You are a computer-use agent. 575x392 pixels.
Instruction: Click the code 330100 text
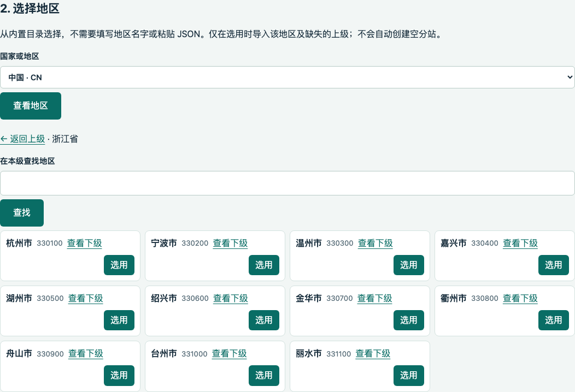click(x=50, y=243)
